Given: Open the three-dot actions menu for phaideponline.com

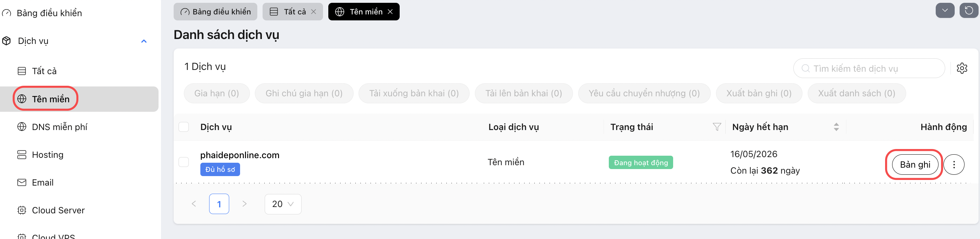Looking at the screenshot, I should (954, 164).
